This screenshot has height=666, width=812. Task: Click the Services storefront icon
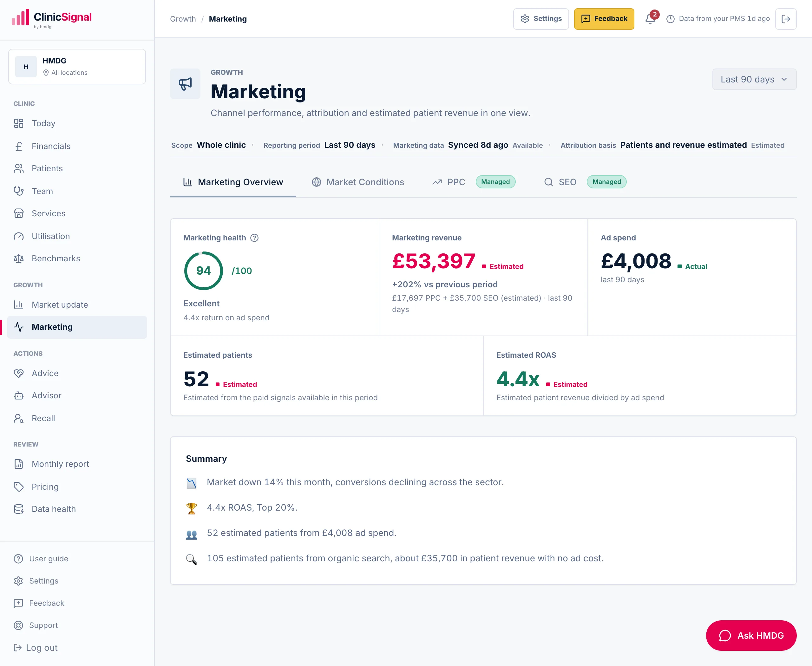coord(19,213)
